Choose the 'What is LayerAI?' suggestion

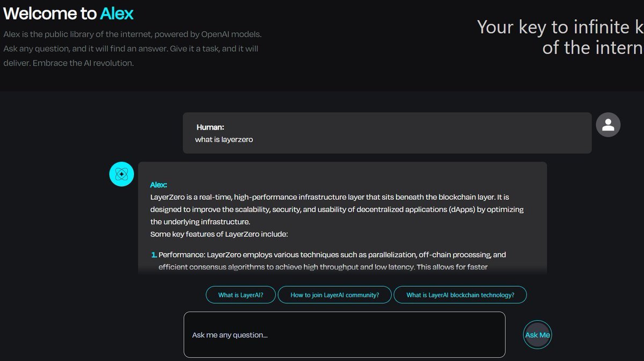coord(240,295)
